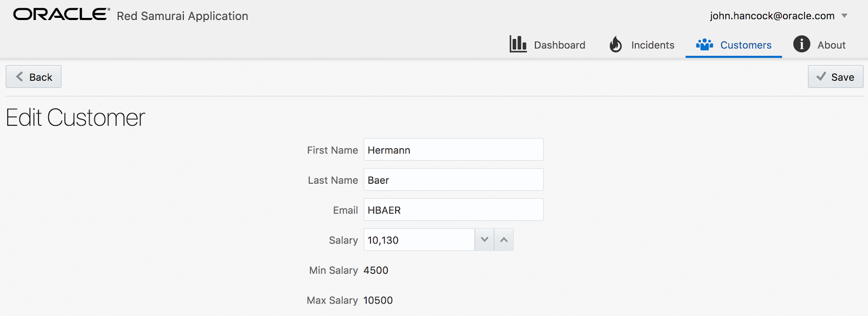Switch to the Dashboard tab
The width and height of the screenshot is (868, 316).
coord(559,45)
